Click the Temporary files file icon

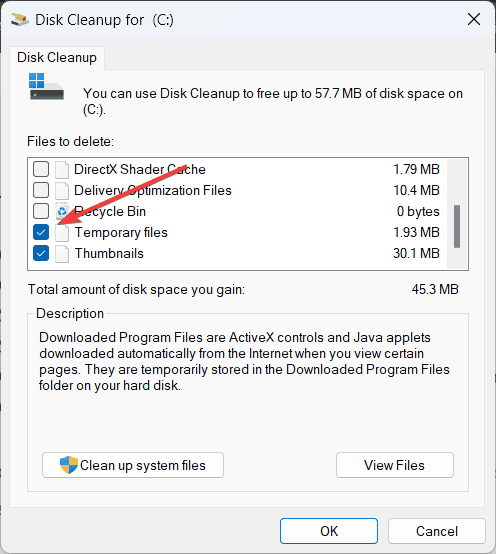[62, 232]
